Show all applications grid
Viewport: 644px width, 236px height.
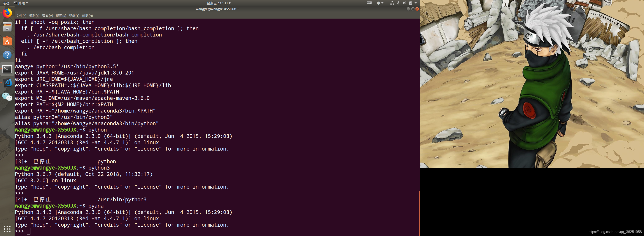[7, 229]
